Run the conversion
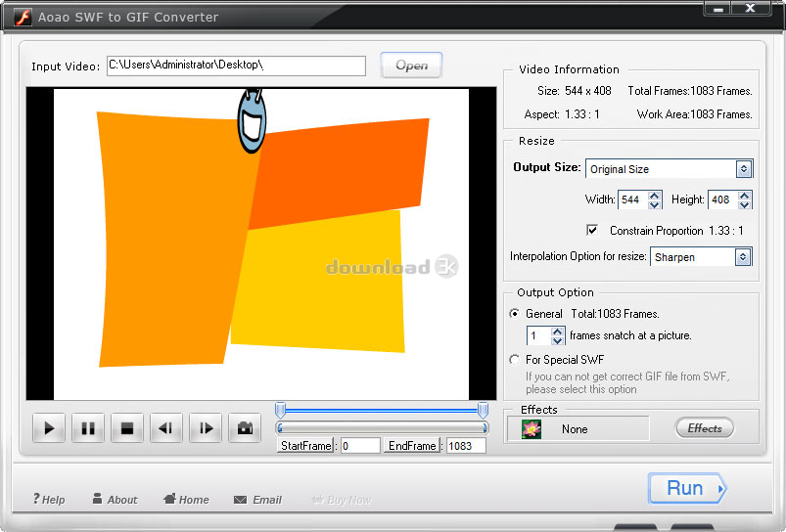 click(687, 488)
